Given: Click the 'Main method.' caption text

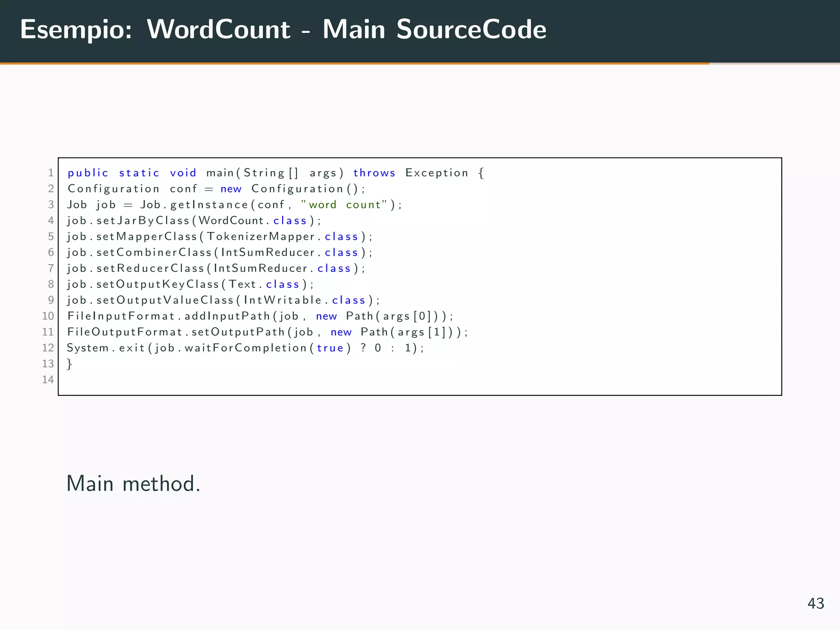Looking at the screenshot, I should click(x=133, y=483).
